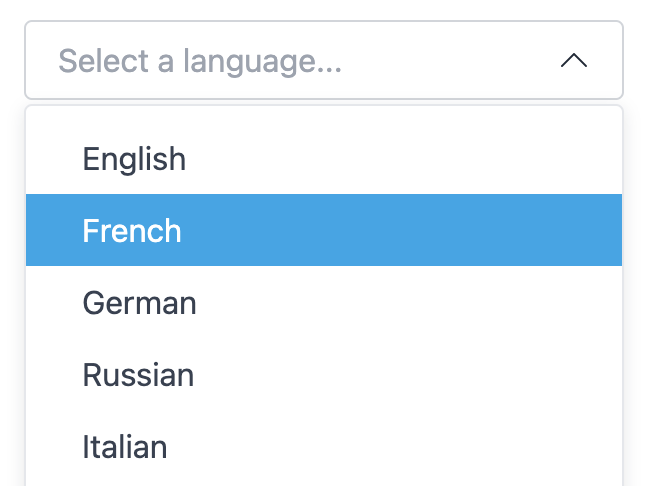
Task: Focus the language search input field
Action: 300,61
